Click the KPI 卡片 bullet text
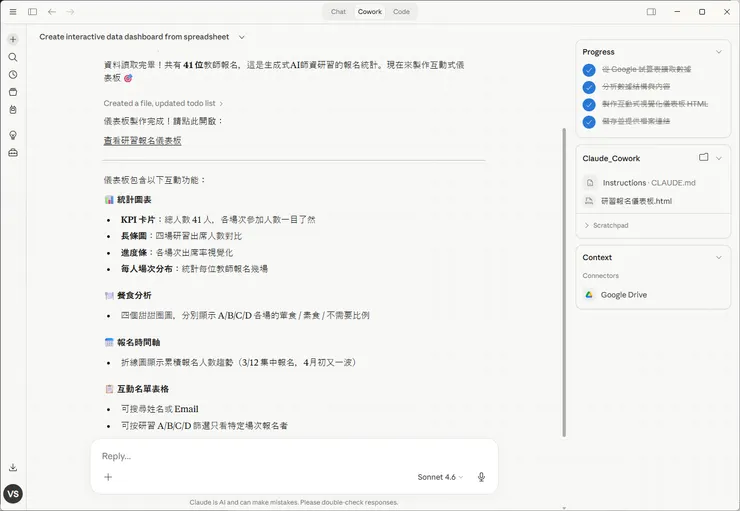740x511 pixels. (x=218, y=219)
